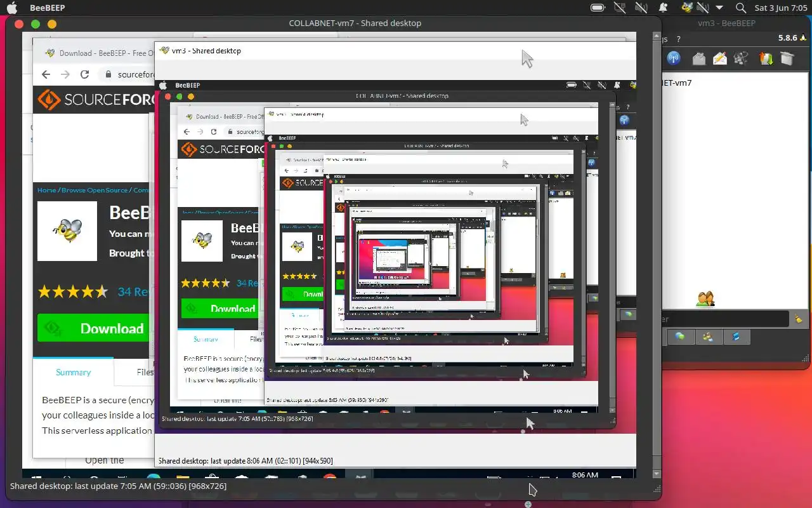Follow Browse Open Source breadcrumb in outermost browser
The height and width of the screenshot is (508, 812).
(95, 190)
